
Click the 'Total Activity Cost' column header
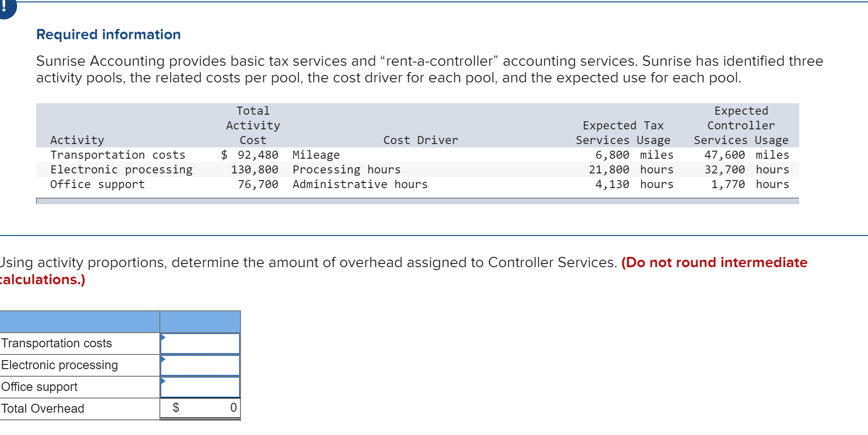coord(253,126)
